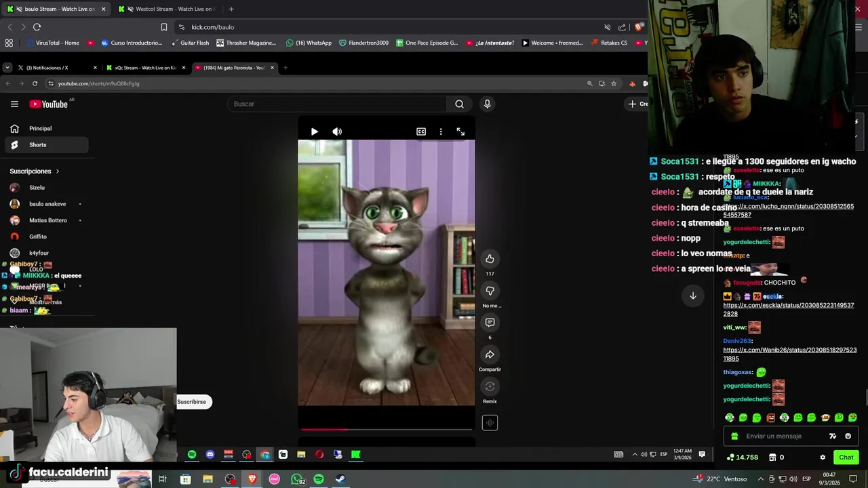Dislike the Short with thumbs-down
Viewport: 868px width, 488px height.
click(490, 291)
